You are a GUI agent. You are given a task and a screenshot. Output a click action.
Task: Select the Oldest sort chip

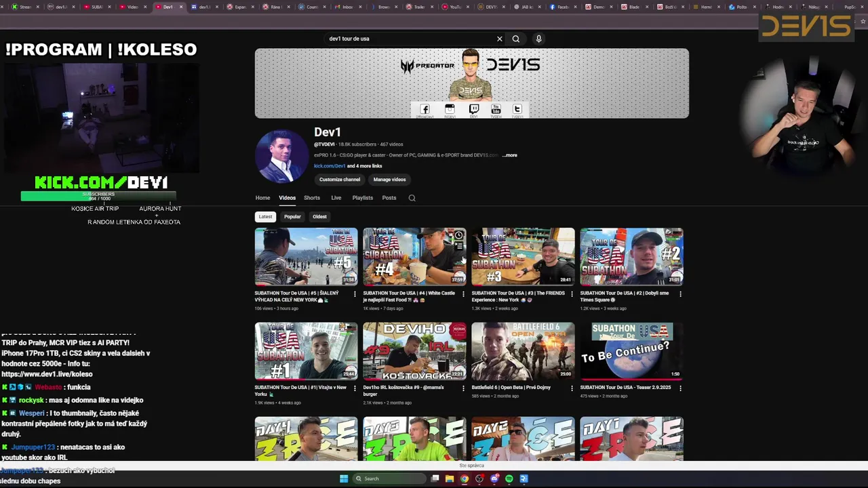click(x=319, y=217)
